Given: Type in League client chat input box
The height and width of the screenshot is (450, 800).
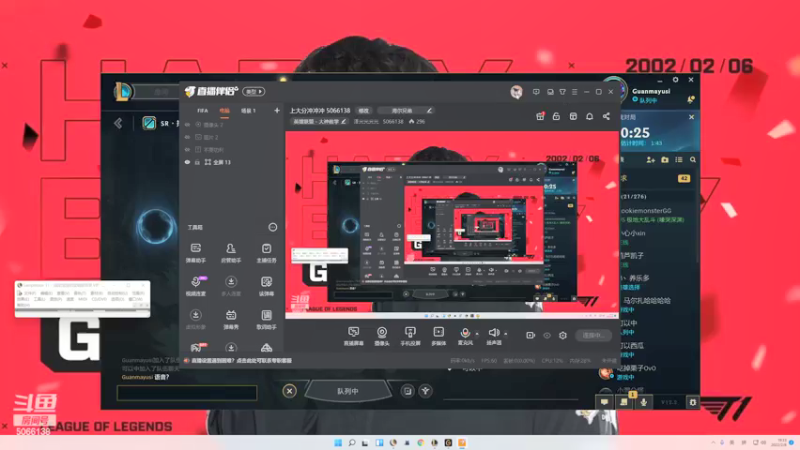Looking at the screenshot, I should 187,392.
